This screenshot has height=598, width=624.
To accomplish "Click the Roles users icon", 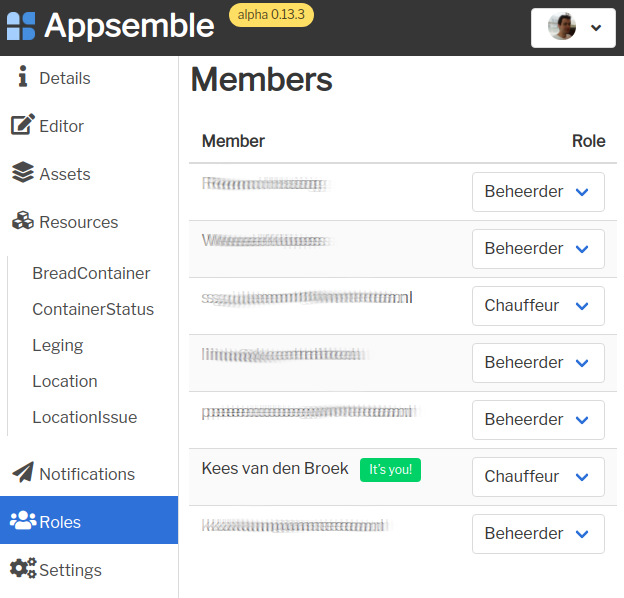I will (23, 520).
